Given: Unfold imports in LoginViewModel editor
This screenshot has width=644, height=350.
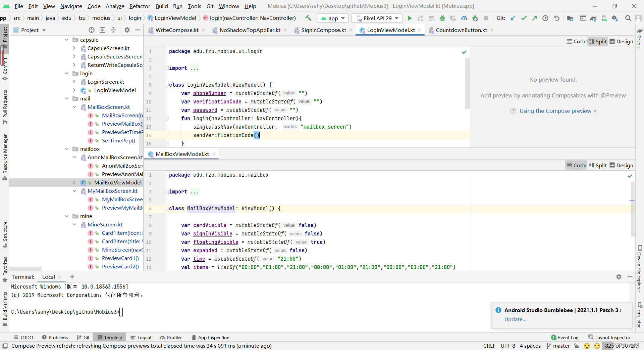Looking at the screenshot, I should (x=167, y=68).
